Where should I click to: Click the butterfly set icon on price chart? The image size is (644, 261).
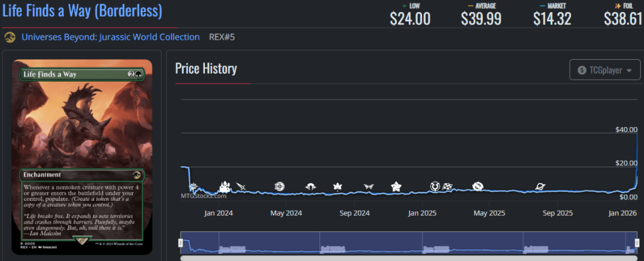point(369,186)
